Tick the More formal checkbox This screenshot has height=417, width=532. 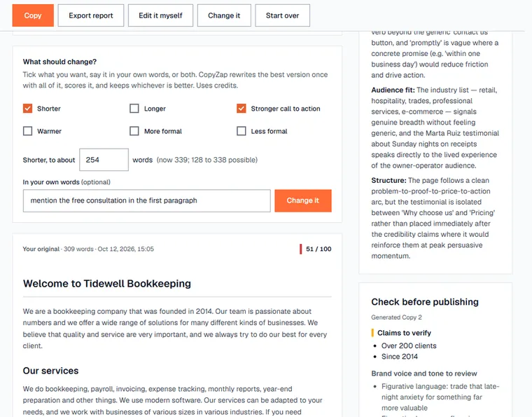click(134, 131)
